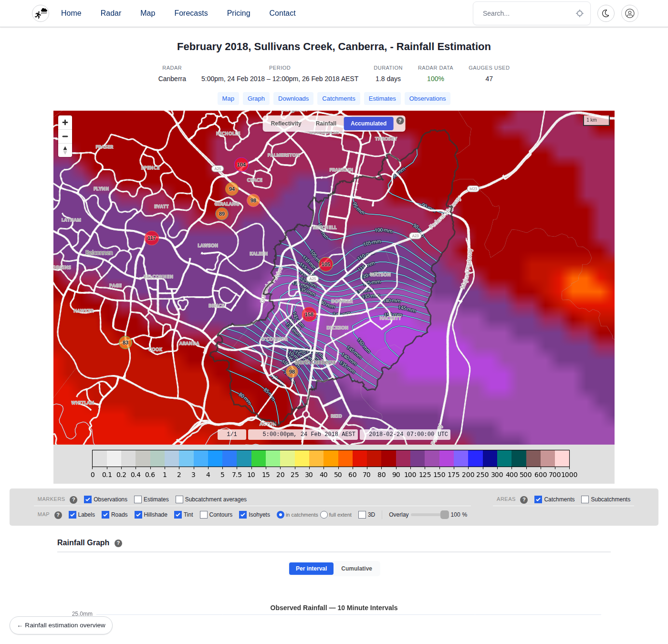This screenshot has width=668, height=644.
Task: Select gauge marker 98 near Giralang
Action: point(253,200)
